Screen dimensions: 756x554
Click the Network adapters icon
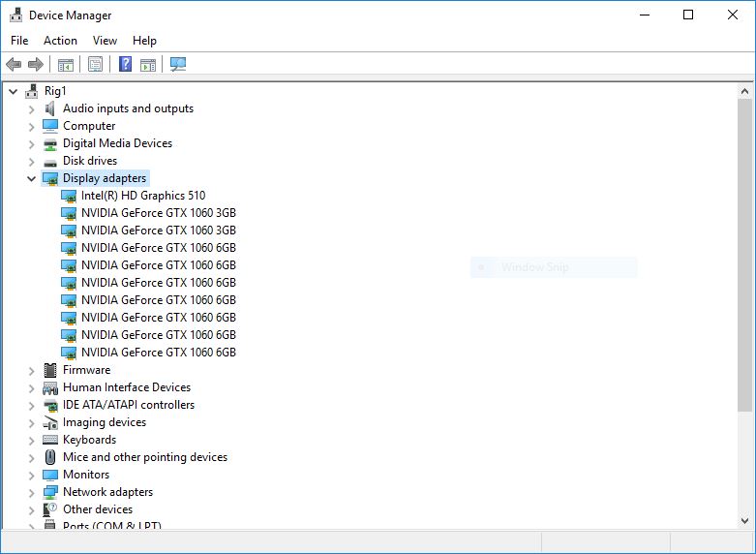click(50, 492)
